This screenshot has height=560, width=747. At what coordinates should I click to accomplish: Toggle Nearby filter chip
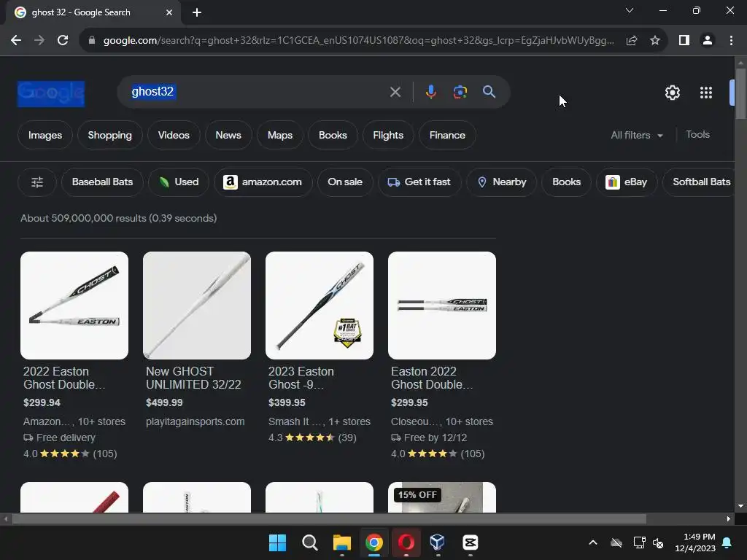(x=501, y=182)
